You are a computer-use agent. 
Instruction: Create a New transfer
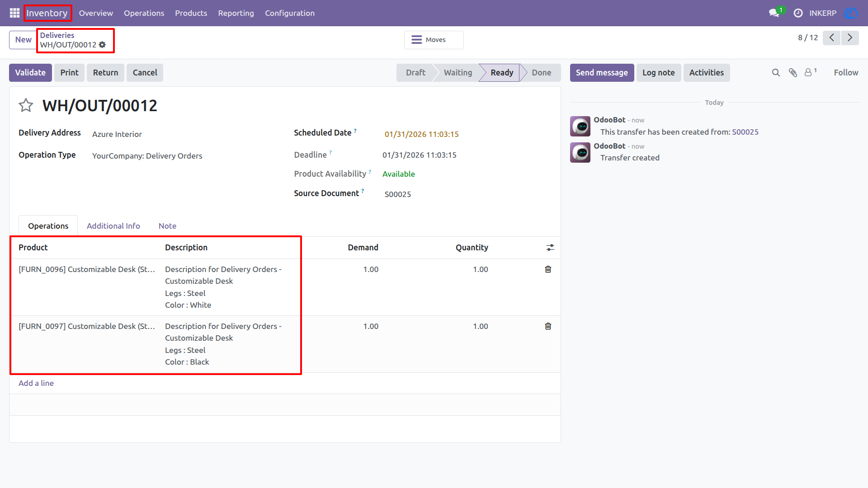click(23, 40)
